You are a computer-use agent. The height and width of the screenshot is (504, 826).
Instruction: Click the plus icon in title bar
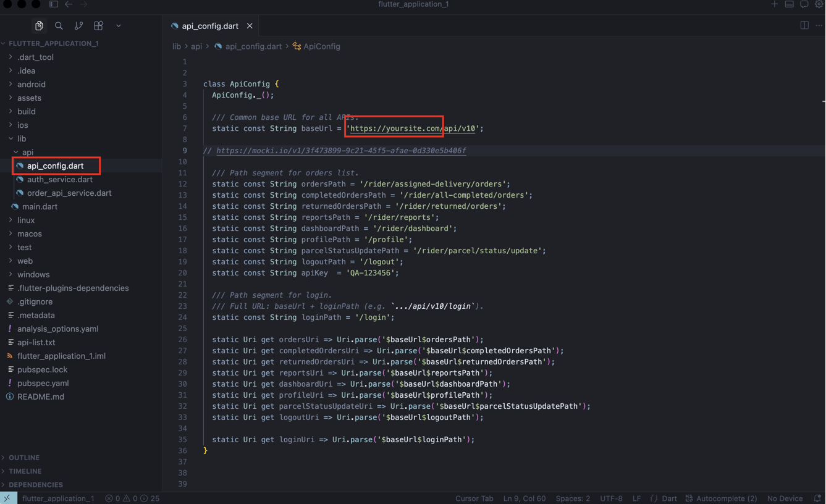tap(775, 4)
